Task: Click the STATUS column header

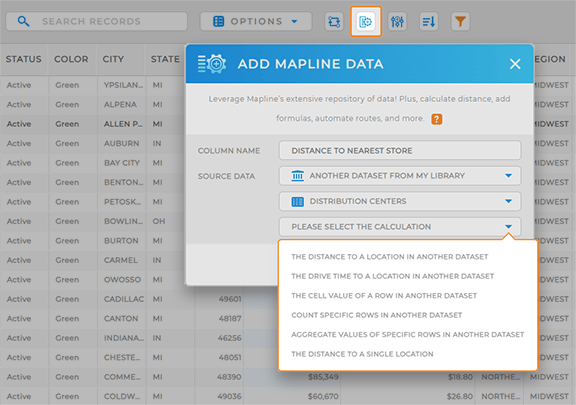Action: tap(24, 59)
